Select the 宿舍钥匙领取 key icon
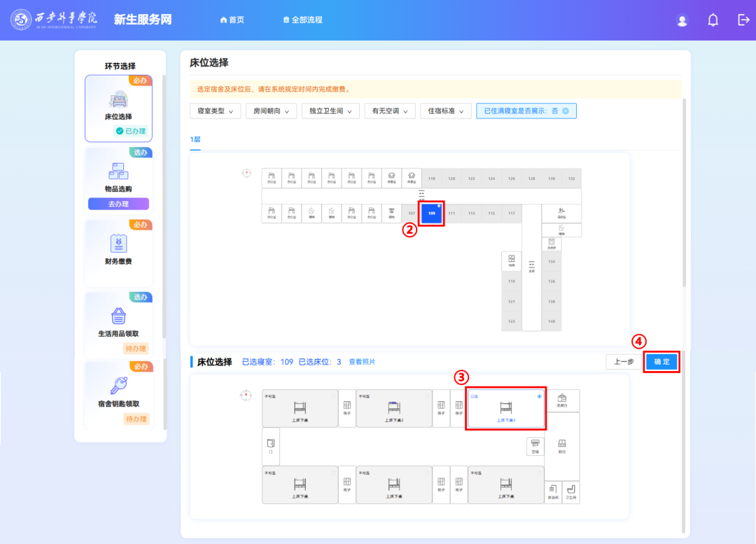756x544 pixels. click(x=118, y=385)
